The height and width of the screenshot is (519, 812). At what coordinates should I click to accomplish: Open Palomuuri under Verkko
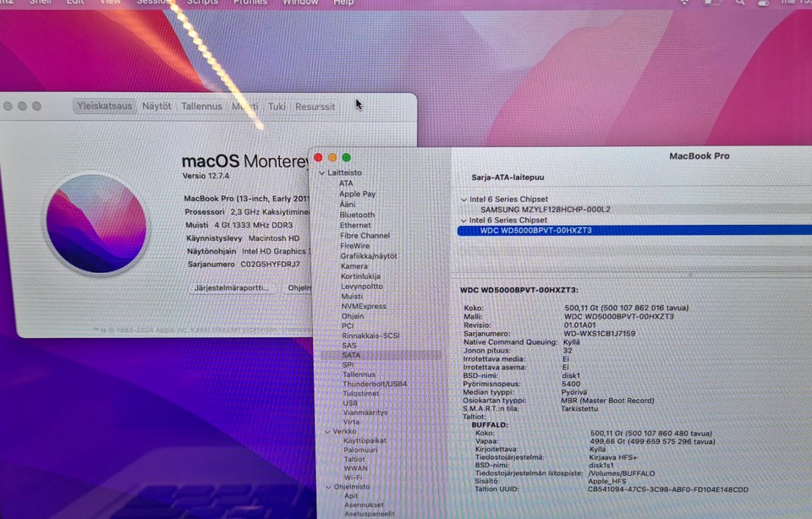360,451
